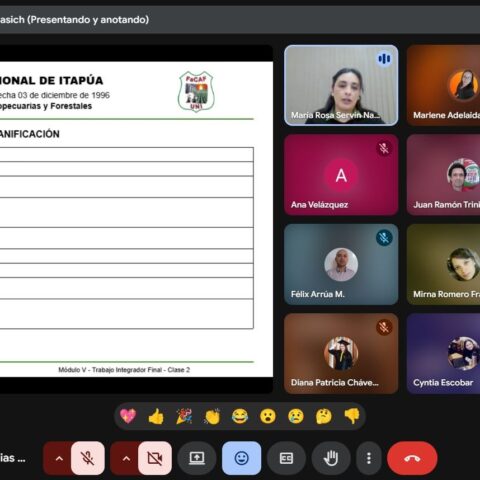Select Juan Ramón's participant tile
Viewport: 480px width, 480px height.
[443, 175]
